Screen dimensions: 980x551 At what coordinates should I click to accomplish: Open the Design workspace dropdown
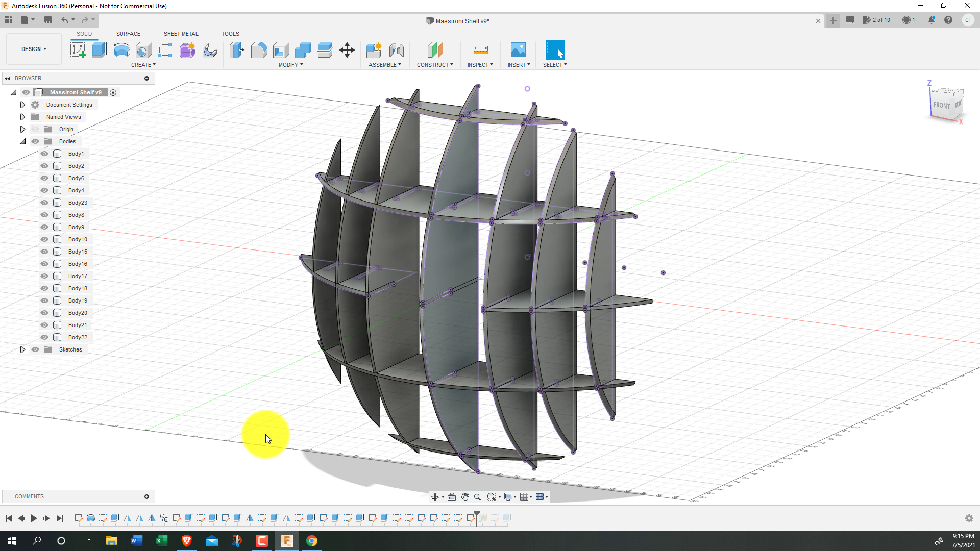point(34,49)
